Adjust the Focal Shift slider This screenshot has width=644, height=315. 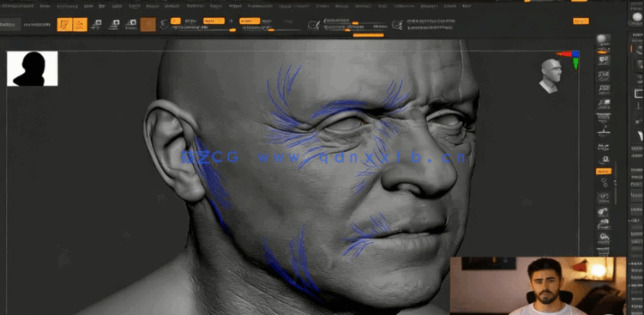[x=355, y=21]
